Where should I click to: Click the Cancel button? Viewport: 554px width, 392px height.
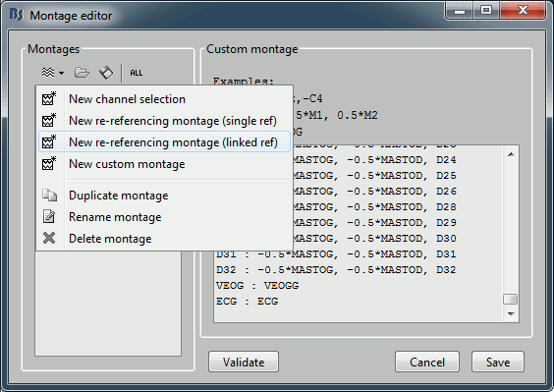click(427, 362)
